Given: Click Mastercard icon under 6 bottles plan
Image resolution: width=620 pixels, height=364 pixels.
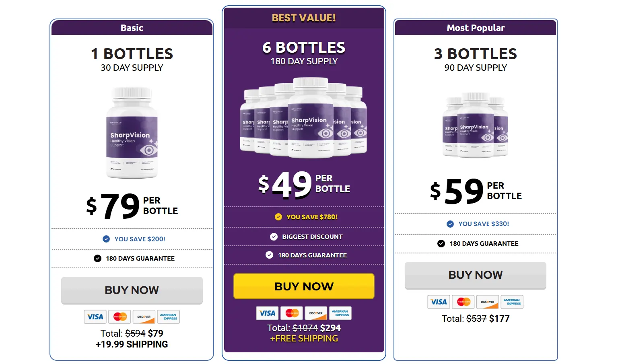Looking at the screenshot, I should point(292,313).
